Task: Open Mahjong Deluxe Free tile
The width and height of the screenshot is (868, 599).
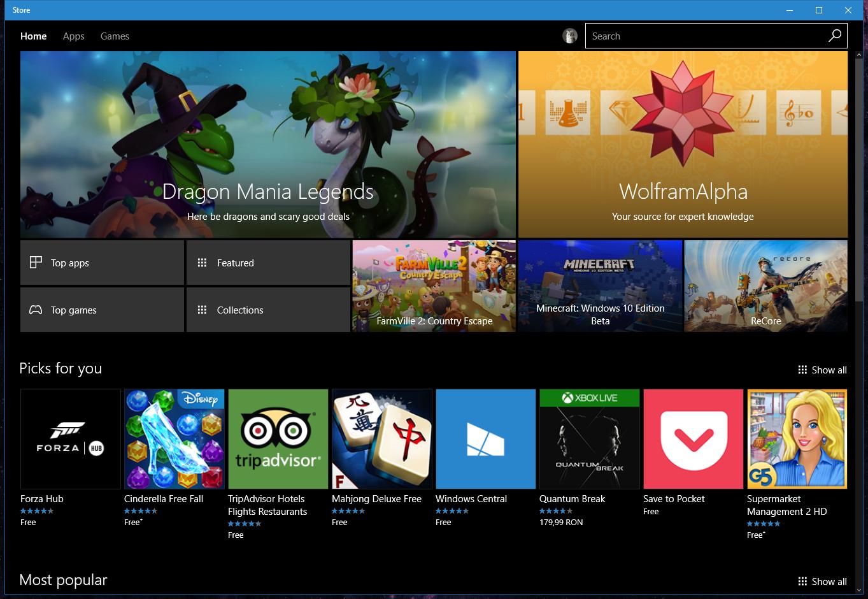Action: pyautogui.click(x=382, y=439)
